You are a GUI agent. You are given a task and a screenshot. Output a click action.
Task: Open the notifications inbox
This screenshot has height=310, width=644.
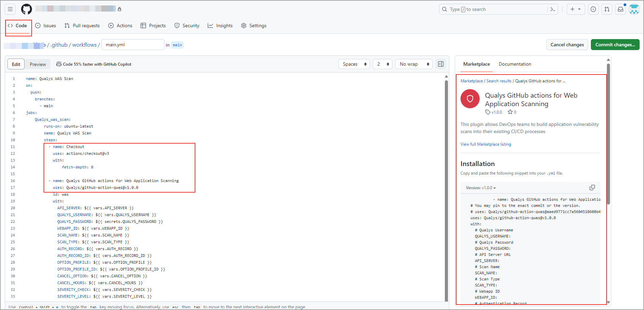[x=621, y=9]
